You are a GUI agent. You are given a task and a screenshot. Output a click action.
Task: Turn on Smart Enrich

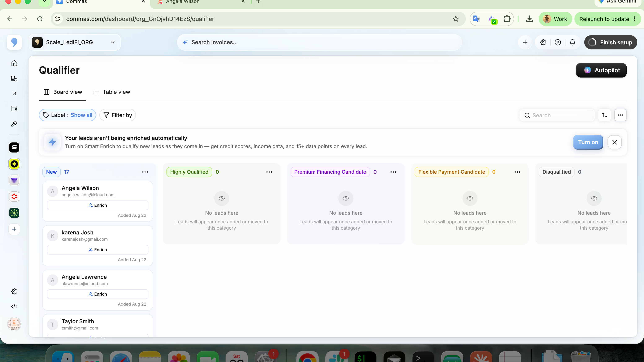pyautogui.click(x=588, y=142)
